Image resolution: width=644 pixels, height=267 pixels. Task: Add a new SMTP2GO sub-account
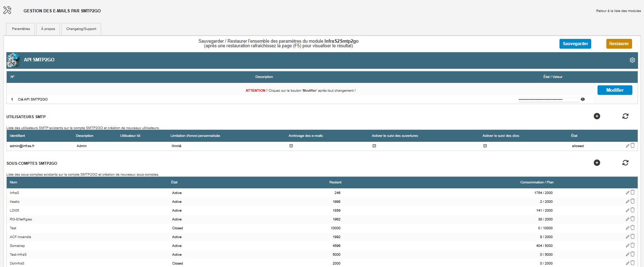click(x=597, y=163)
